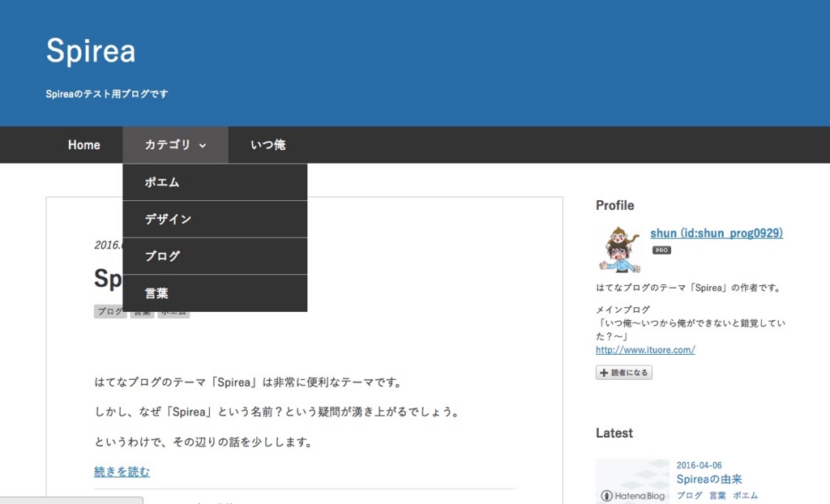
Task: Click the ポエム tag under the Latest post
Action: click(745, 495)
